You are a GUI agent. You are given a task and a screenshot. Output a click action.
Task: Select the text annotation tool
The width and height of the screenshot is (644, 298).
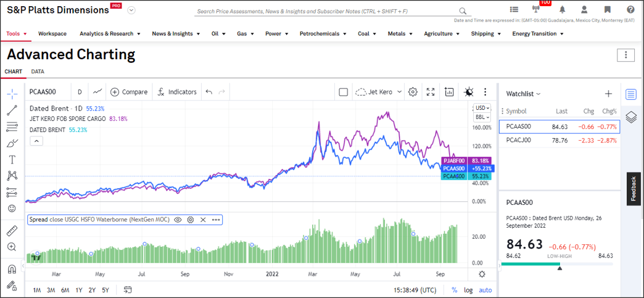tap(12, 159)
